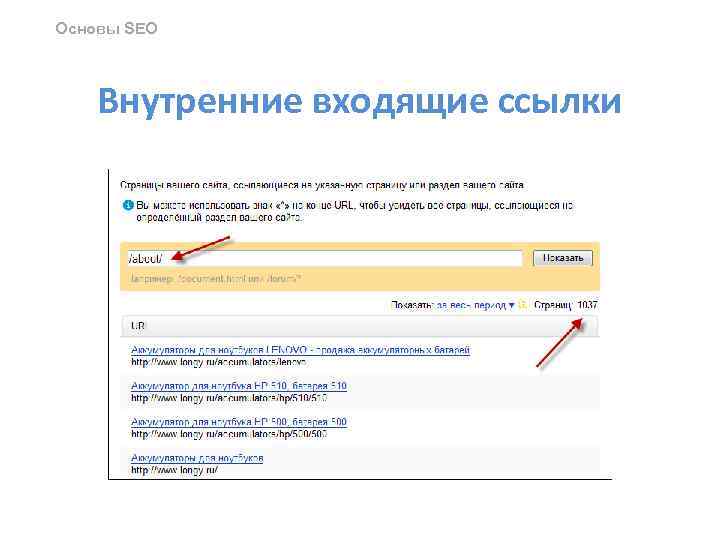Open the 'за весь период' period dropdown
720x540 pixels.
pos(475,305)
